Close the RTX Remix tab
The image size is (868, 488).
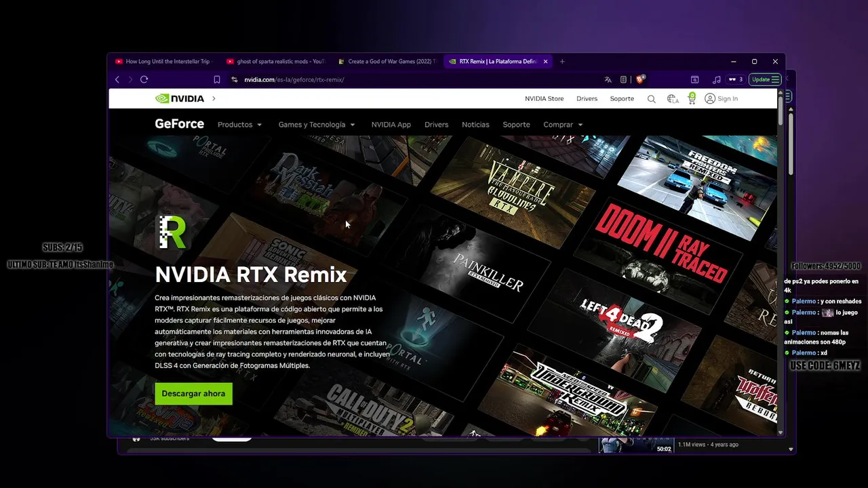(545, 61)
